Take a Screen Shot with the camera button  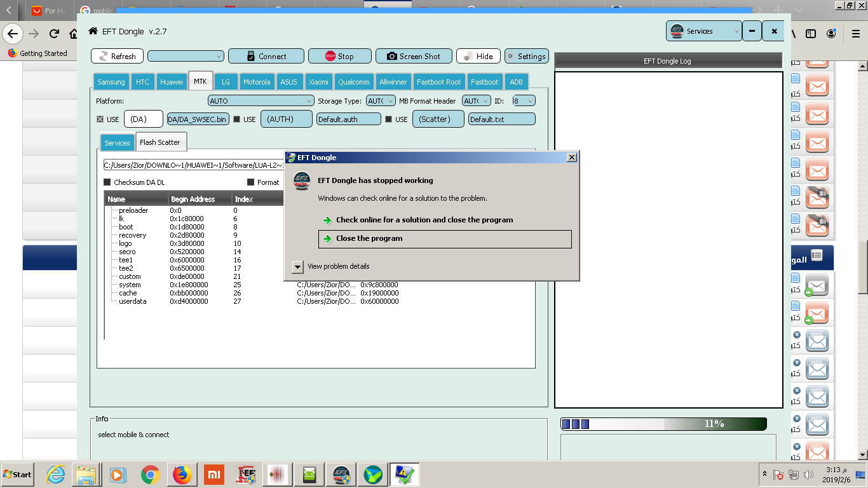pos(414,56)
